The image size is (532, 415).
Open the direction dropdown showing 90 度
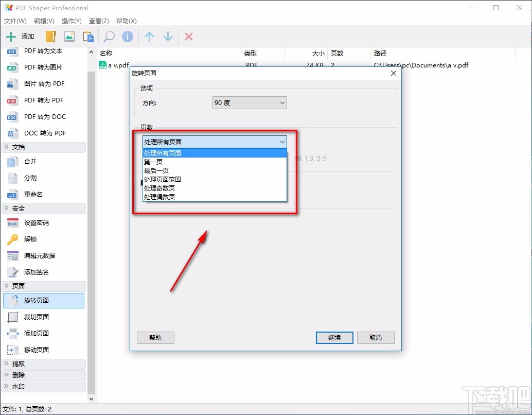coord(250,102)
